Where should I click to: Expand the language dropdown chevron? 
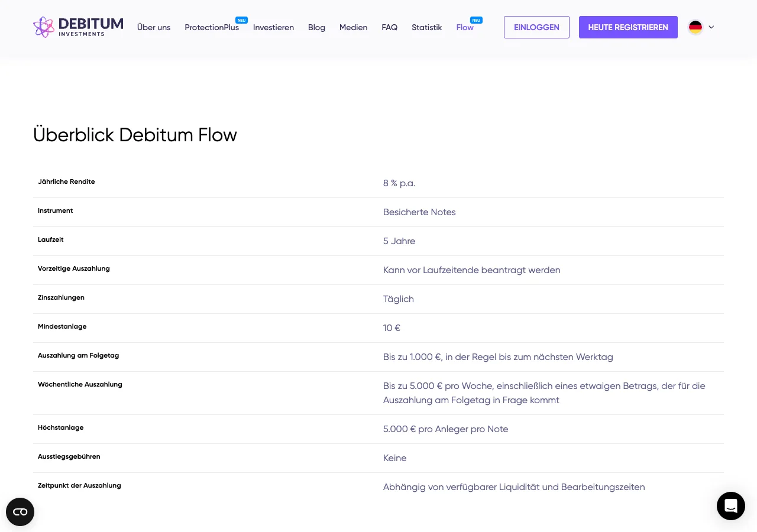(x=711, y=27)
